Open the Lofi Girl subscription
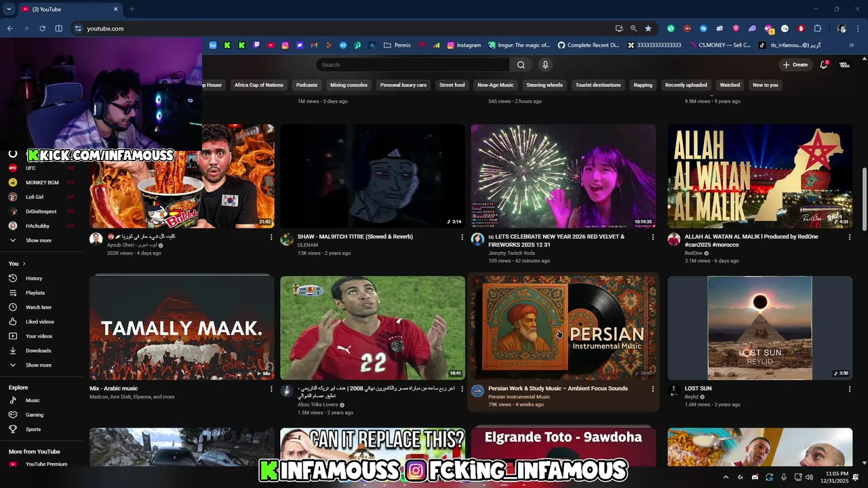The height and width of the screenshot is (488, 868). point(34,197)
